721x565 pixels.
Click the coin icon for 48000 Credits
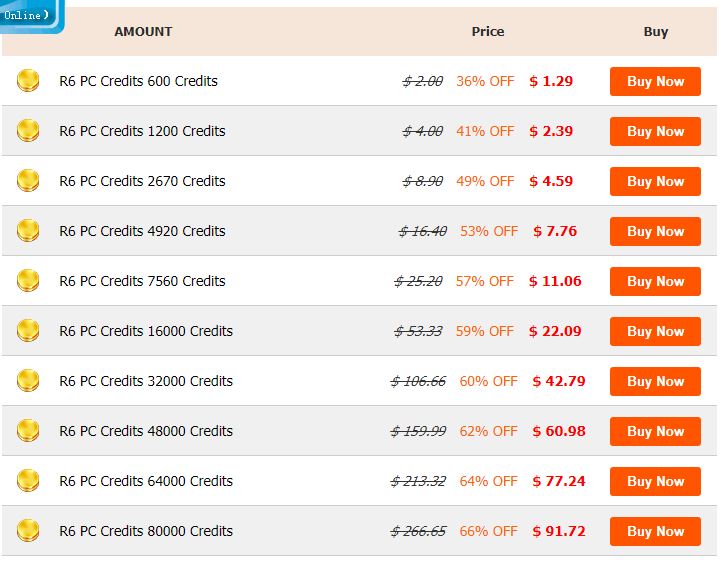(28, 431)
